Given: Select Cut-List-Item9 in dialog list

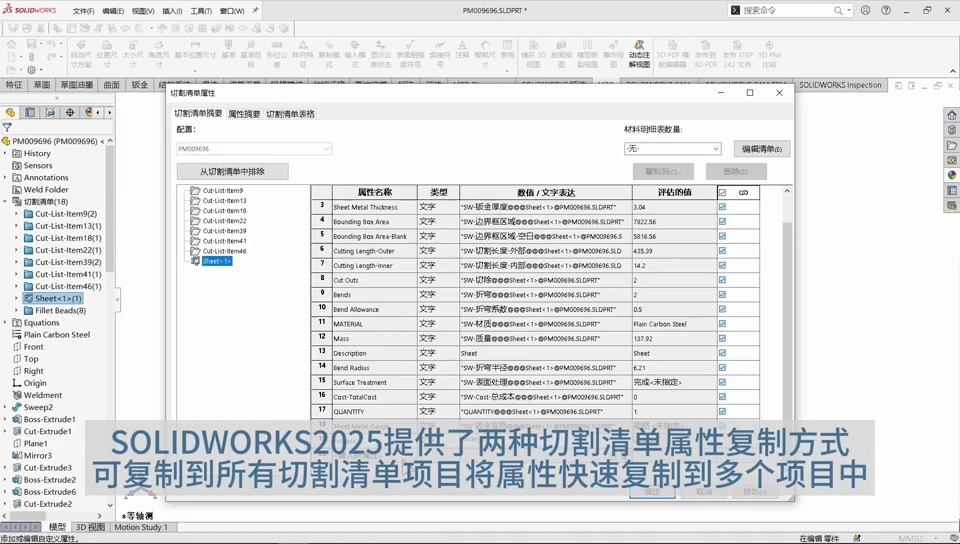Looking at the screenshot, I should [x=223, y=190].
